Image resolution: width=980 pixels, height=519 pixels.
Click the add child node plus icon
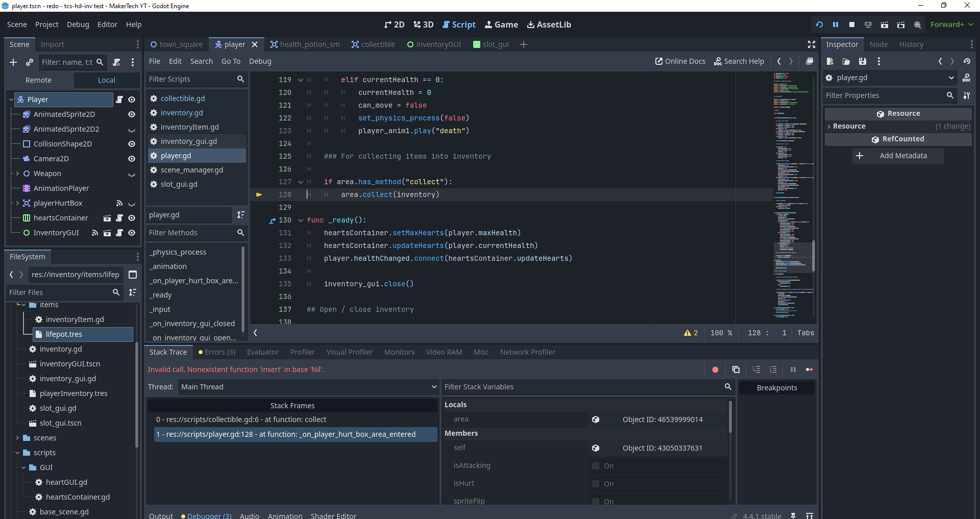[x=13, y=62]
